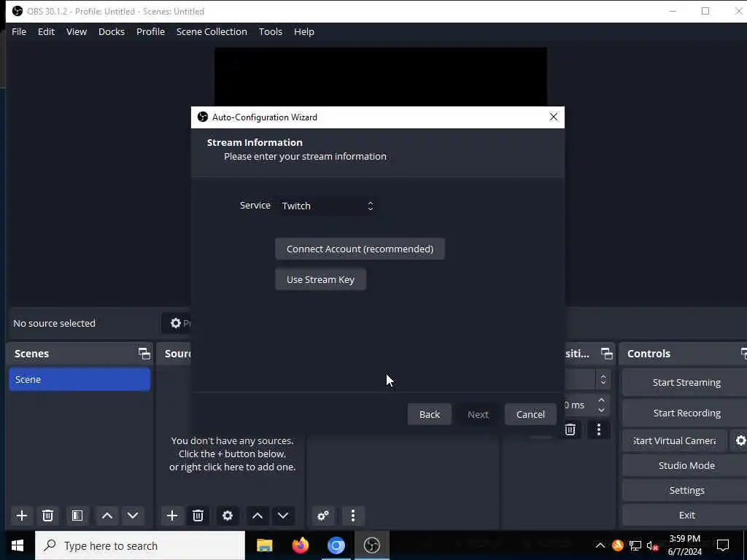Click Start Streaming in Controls

(x=686, y=382)
